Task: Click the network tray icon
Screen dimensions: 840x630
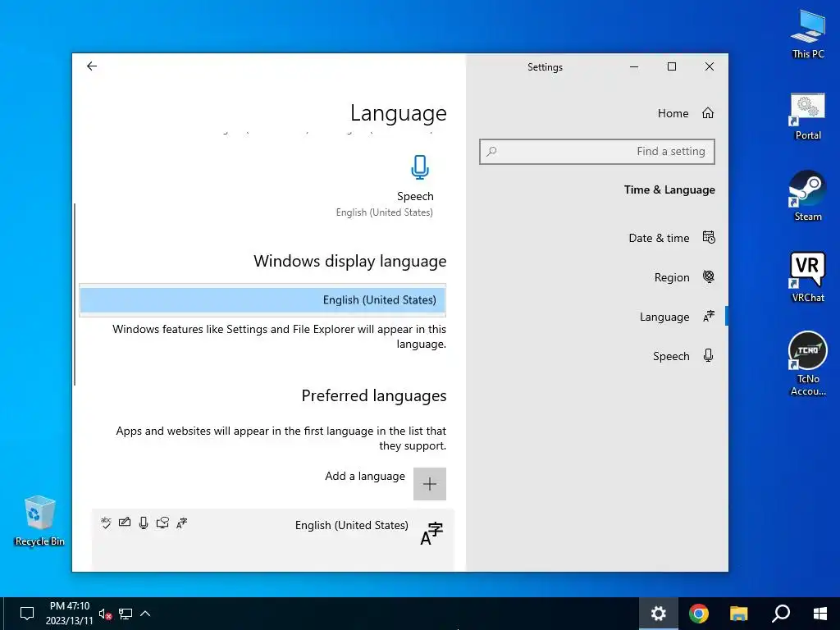Action: [126, 614]
